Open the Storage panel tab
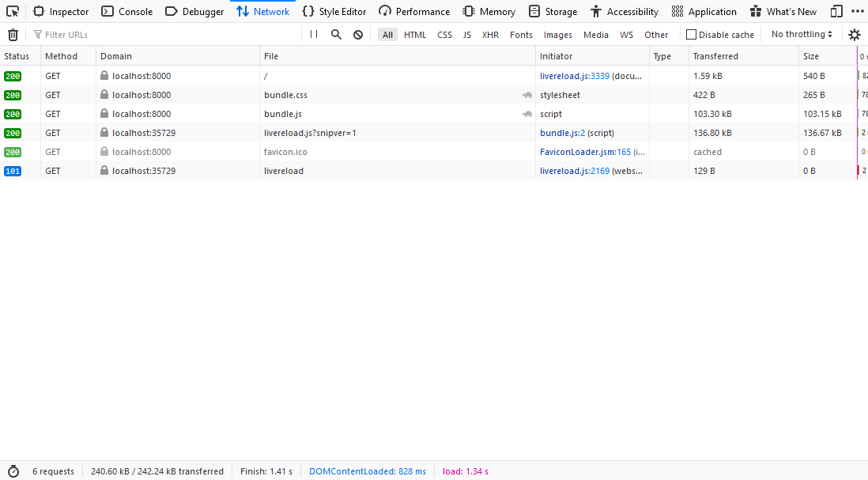 point(553,11)
